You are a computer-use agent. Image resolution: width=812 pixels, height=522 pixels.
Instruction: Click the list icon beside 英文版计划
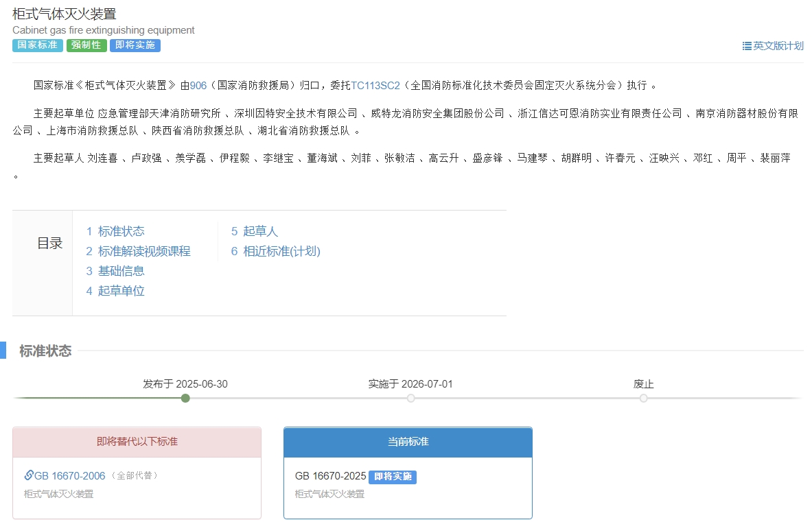747,46
